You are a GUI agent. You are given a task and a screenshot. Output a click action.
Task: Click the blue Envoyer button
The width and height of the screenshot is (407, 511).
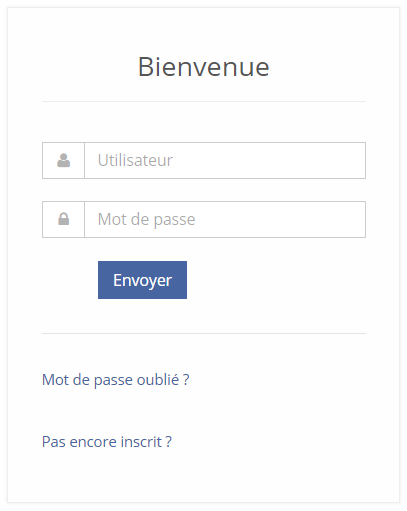click(142, 280)
